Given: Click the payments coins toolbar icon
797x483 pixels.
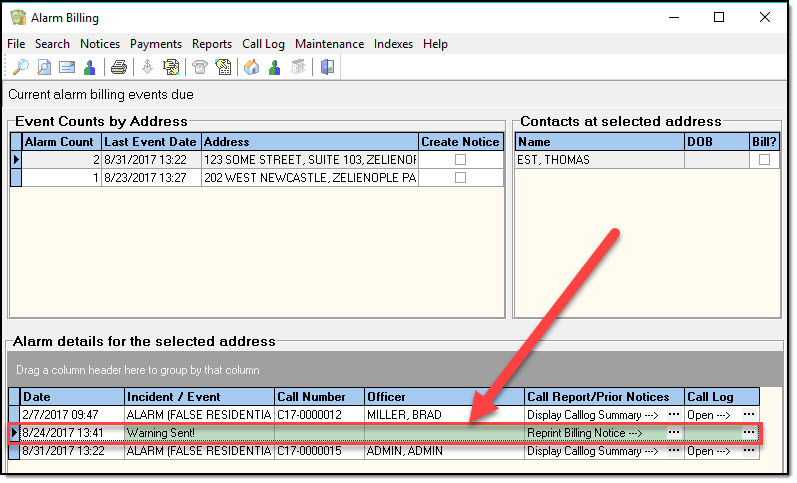Looking at the screenshot, I should pos(171,68).
